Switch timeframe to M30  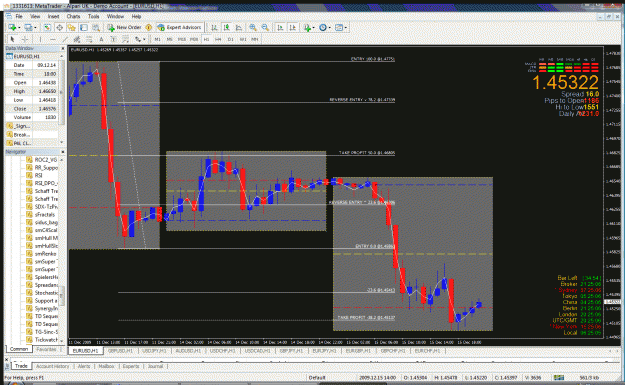(194, 39)
